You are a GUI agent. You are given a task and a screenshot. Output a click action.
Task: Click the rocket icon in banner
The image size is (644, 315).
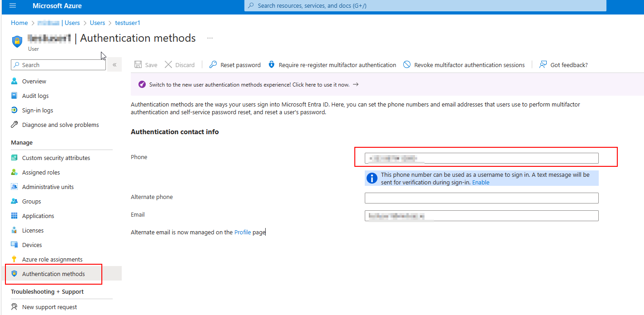[142, 85]
